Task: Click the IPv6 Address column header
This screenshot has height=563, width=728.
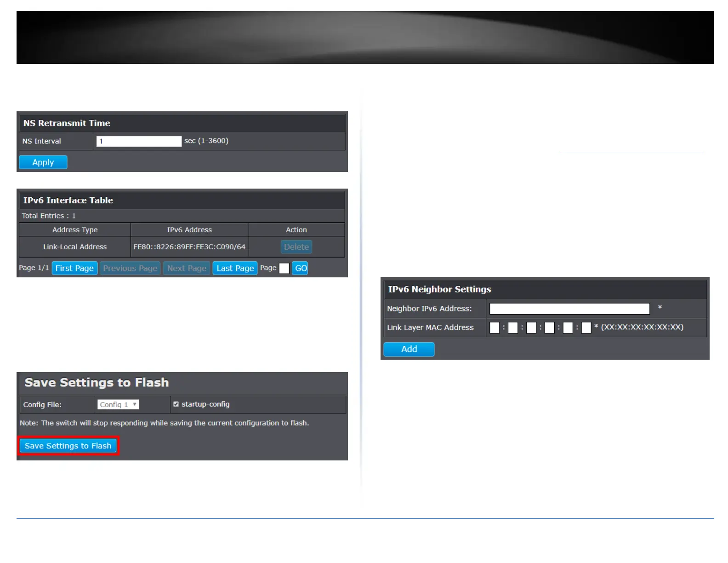Action: (189, 230)
